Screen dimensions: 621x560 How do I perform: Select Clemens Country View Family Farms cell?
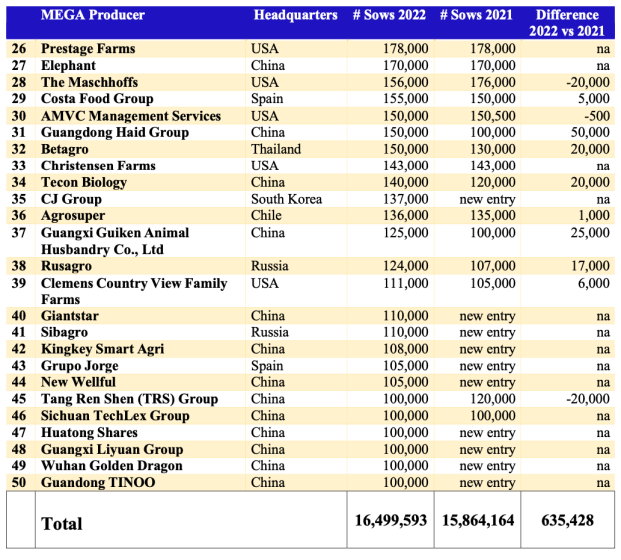(x=134, y=291)
